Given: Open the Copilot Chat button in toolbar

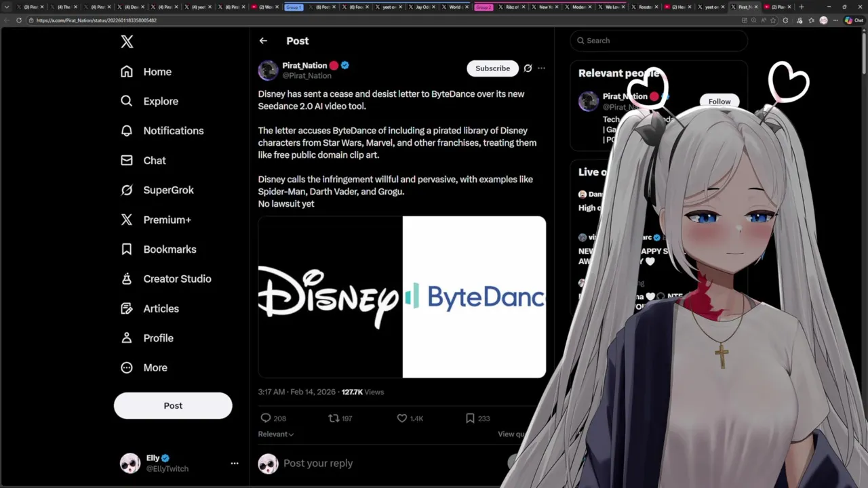Looking at the screenshot, I should coord(853,20).
